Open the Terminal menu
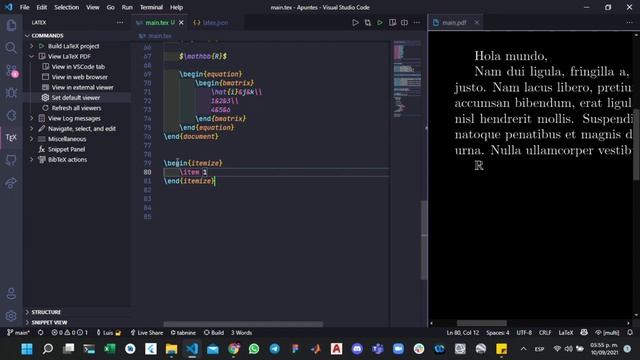This screenshot has width=640, height=360. click(151, 7)
